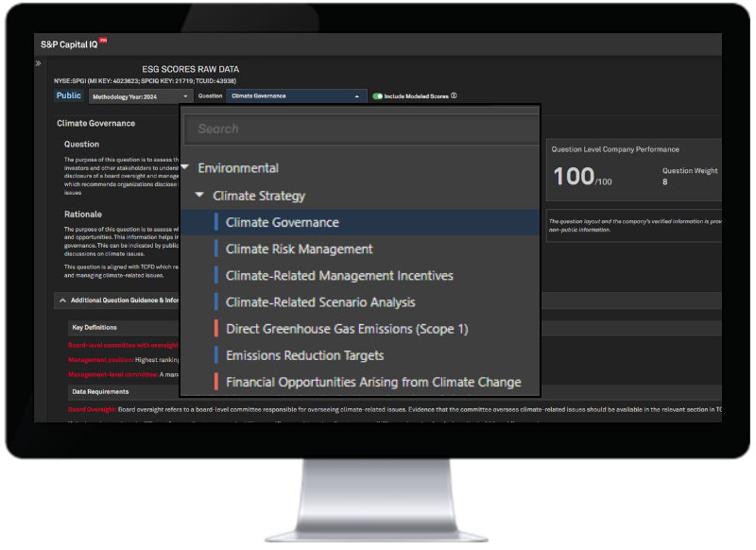Expand the left sidebar with double chevron
756x550 pixels.
(x=38, y=63)
